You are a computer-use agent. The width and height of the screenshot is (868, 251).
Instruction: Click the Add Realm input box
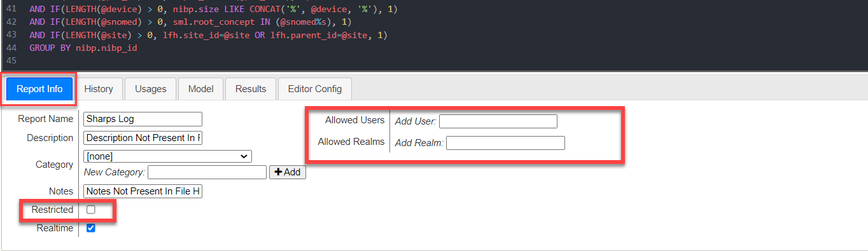pyautogui.click(x=505, y=143)
